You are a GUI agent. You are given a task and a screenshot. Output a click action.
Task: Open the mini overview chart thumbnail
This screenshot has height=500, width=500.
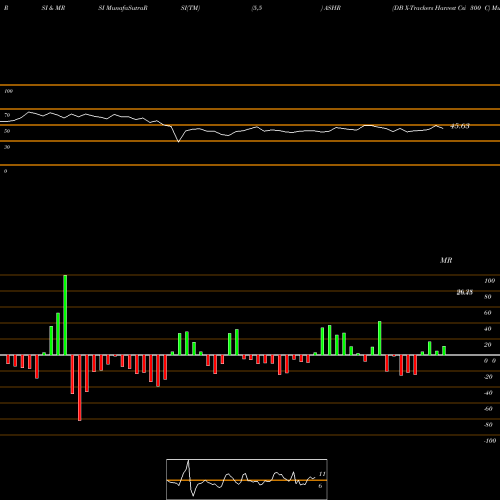click(x=247, y=479)
